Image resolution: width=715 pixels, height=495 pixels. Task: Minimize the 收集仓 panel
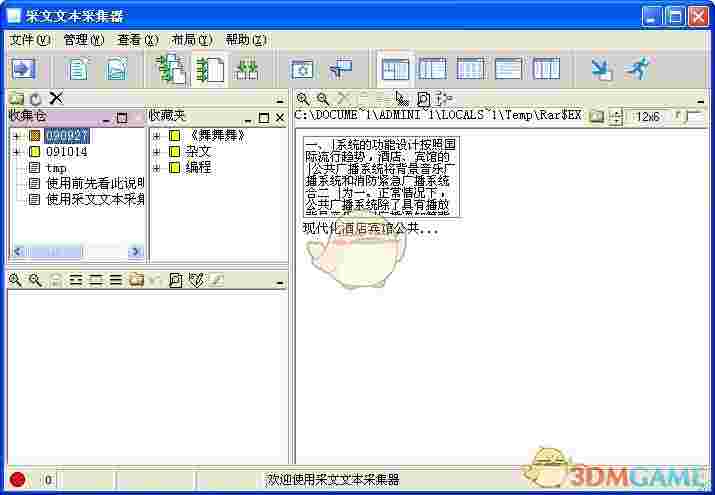point(106,119)
